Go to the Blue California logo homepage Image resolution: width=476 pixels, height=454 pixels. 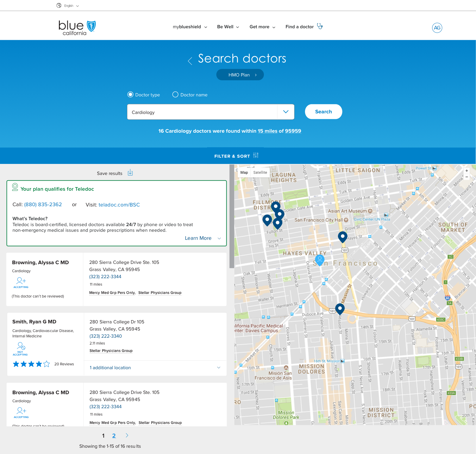point(77,28)
